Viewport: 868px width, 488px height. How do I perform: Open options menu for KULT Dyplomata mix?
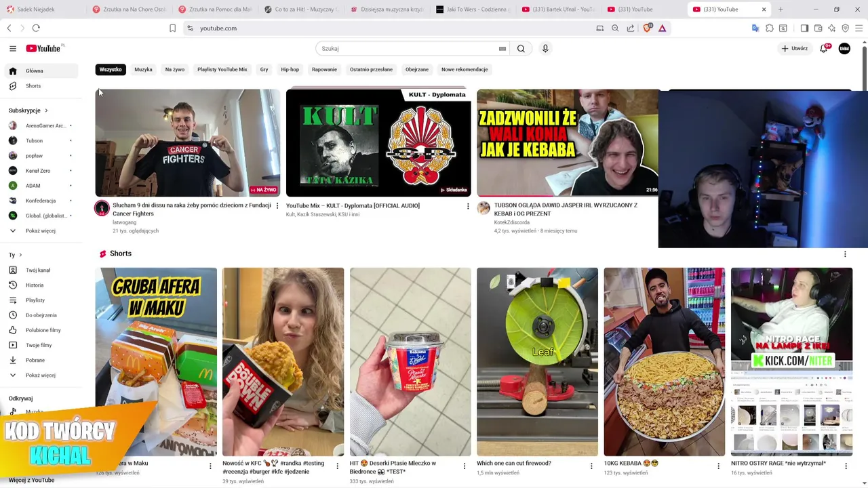(467, 206)
